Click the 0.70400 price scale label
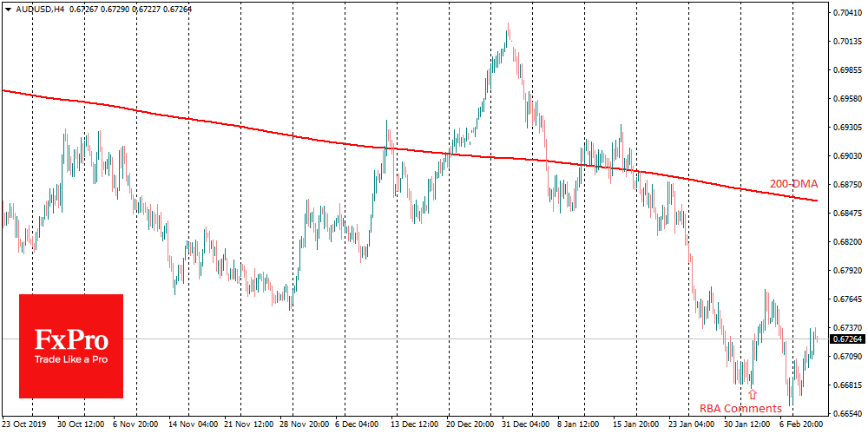 click(846, 13)
